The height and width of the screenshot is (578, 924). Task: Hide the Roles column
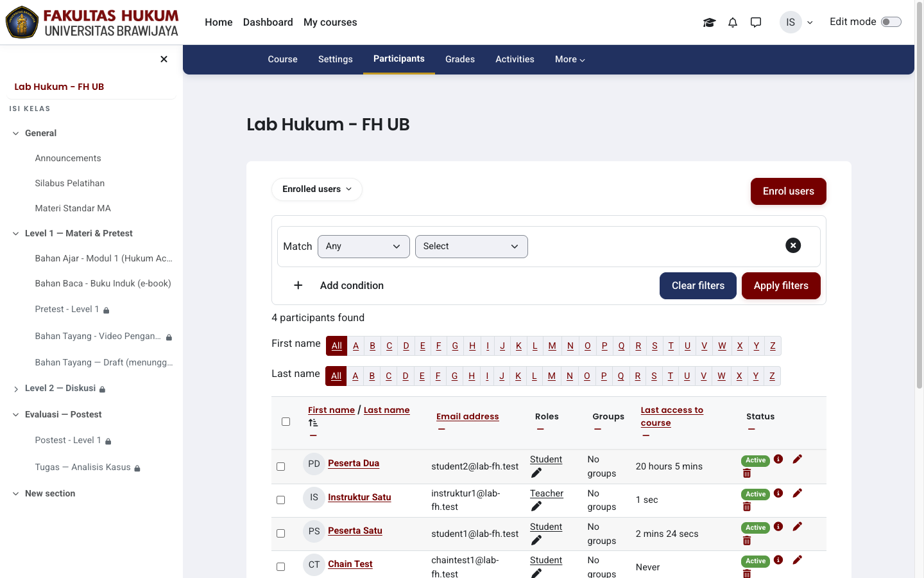coord(540,429)
